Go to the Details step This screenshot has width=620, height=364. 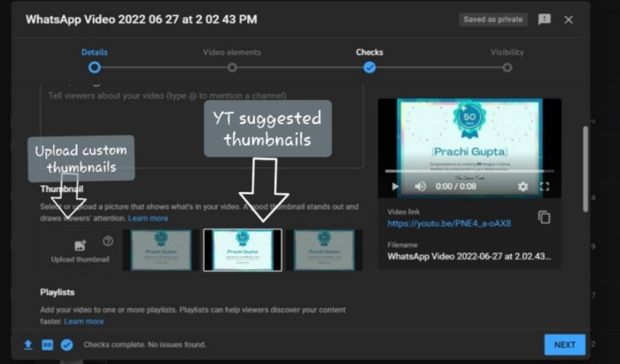click(94, 67)
